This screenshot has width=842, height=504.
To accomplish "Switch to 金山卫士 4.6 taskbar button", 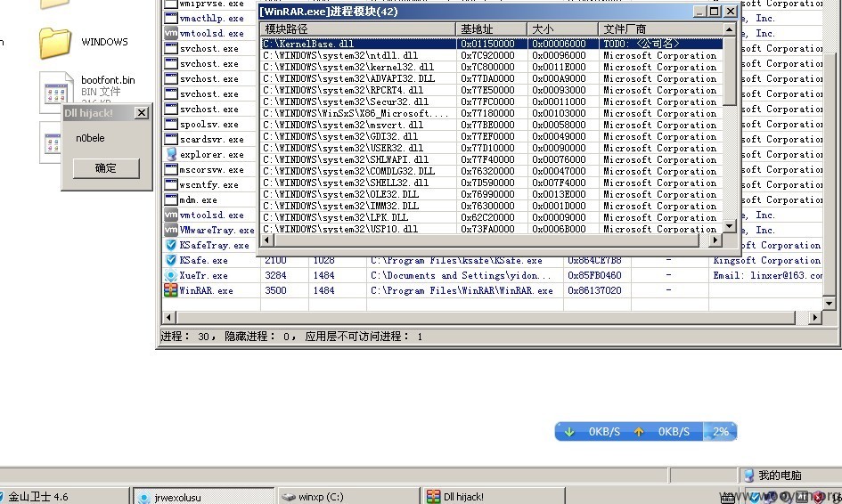I will [63, 497].
